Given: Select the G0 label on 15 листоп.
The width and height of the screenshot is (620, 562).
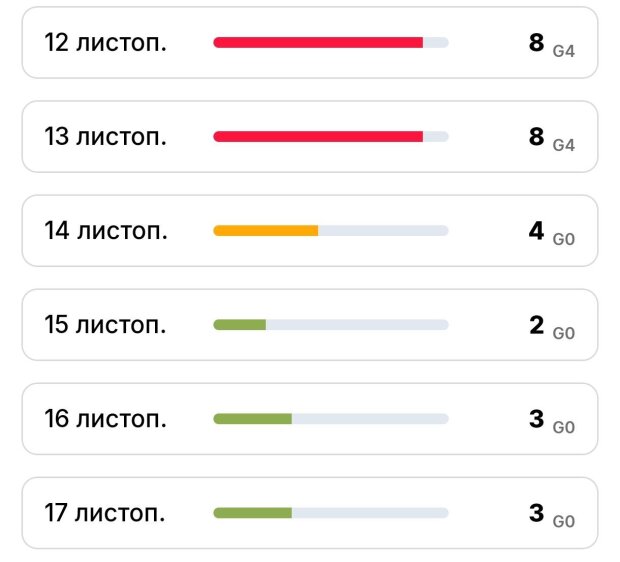Looking at the screenshot, I should 564,332.
